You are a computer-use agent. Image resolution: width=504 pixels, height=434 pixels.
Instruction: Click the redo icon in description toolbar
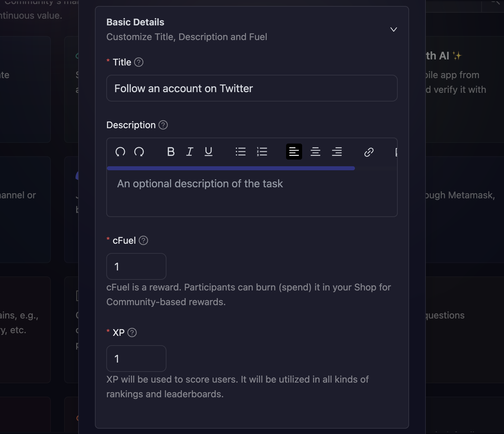pos(139,152)
